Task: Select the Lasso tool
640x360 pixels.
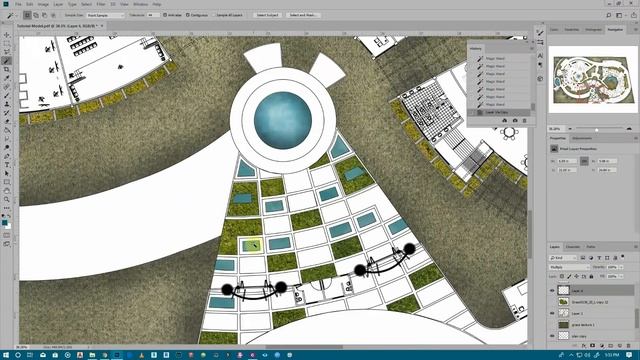Action: coord(7,52)
